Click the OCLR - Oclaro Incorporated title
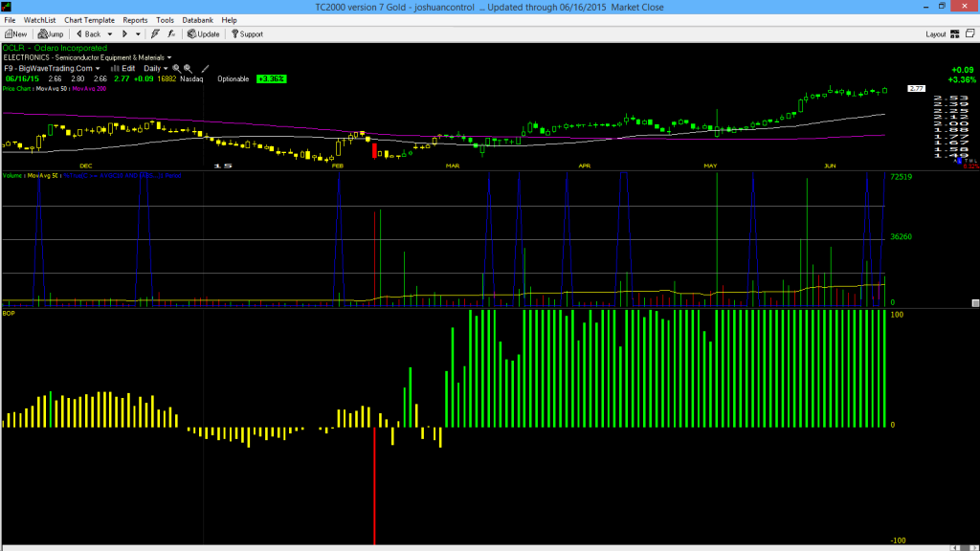This screenshot has width=980, height=551. click(55, 48)
